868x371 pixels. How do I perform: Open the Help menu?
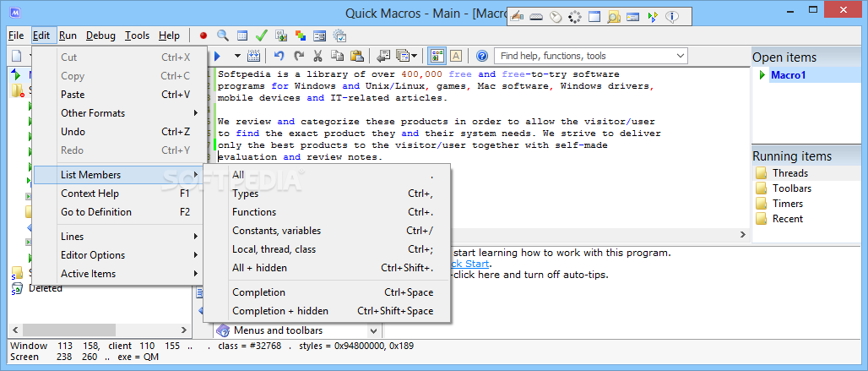tap(169, 35)
